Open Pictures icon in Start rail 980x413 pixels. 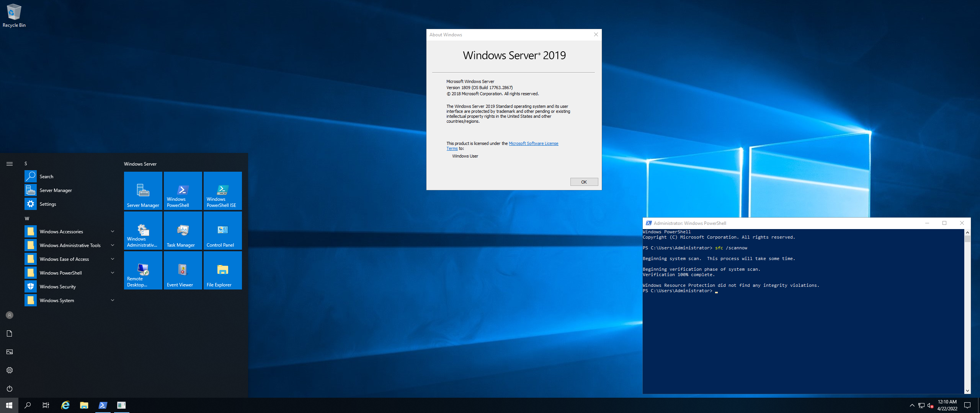[10, 352]
